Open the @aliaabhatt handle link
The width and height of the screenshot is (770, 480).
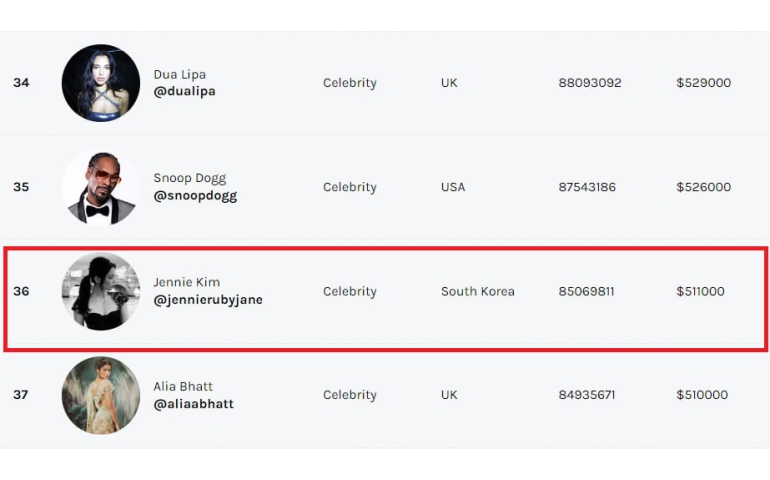pyautogui.click(x=193, y=404)
